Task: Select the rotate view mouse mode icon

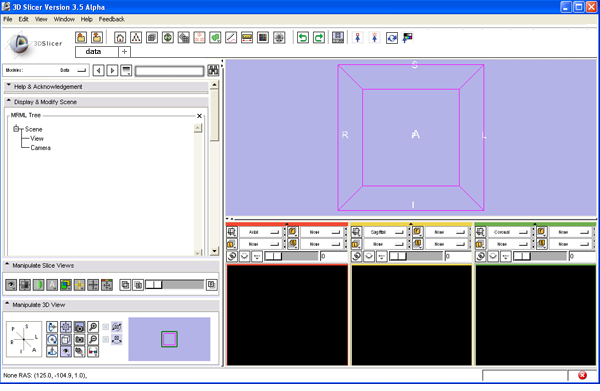Action: (x=392, y=38)
